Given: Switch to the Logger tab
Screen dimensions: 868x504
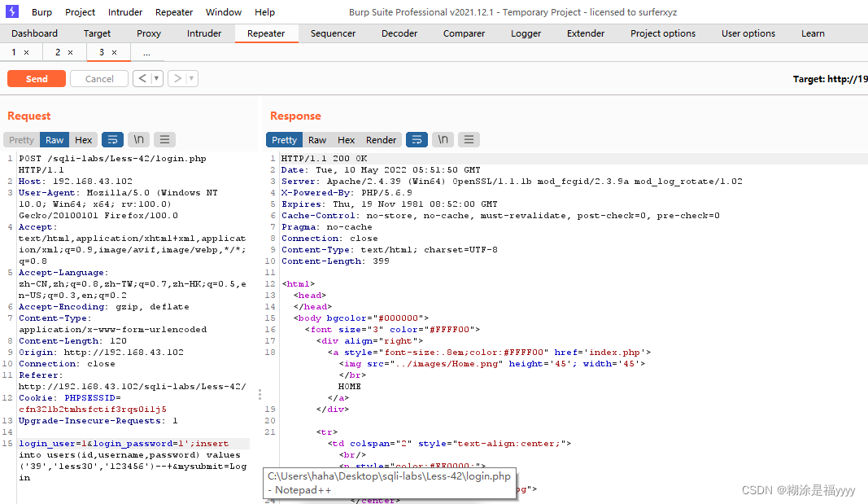Looking at the screenshot, I should point(526,33).
